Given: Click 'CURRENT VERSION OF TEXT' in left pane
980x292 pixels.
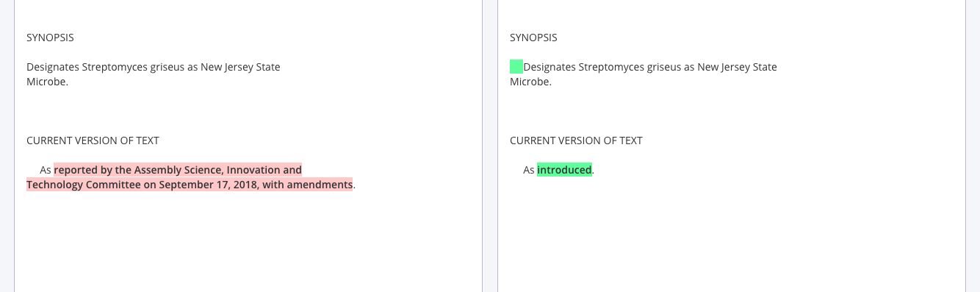Looking at the screenshot, I should (93, 140).
